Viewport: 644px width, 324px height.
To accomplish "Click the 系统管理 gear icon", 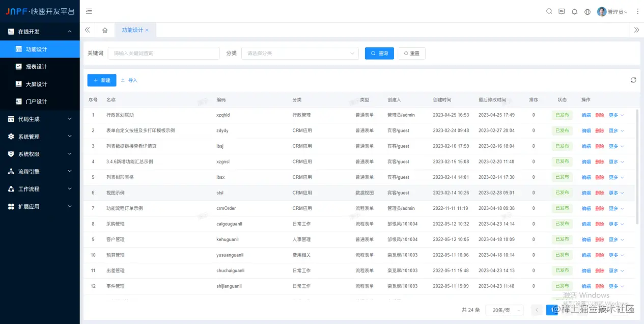I will 11,137.
